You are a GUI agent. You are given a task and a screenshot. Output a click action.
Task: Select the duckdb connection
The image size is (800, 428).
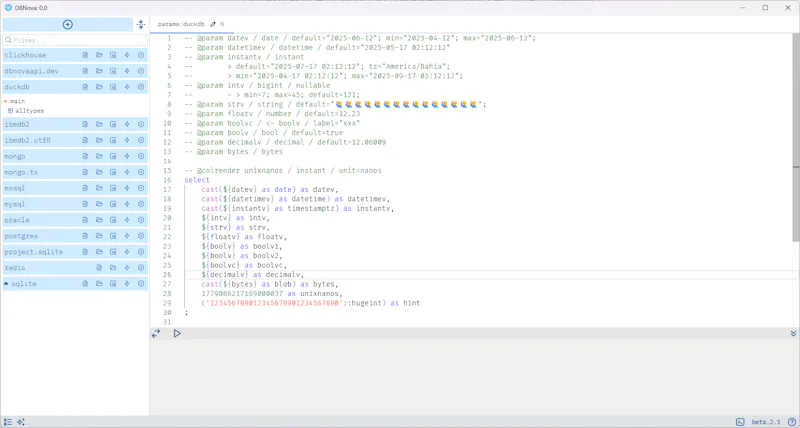click(17, 87)
